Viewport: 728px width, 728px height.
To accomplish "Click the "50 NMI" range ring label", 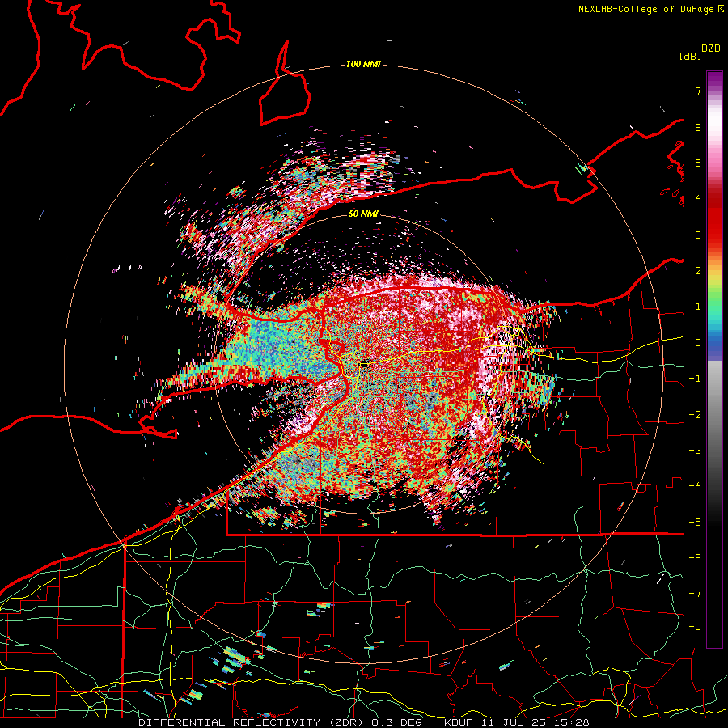I will click(x=363, y=214).
